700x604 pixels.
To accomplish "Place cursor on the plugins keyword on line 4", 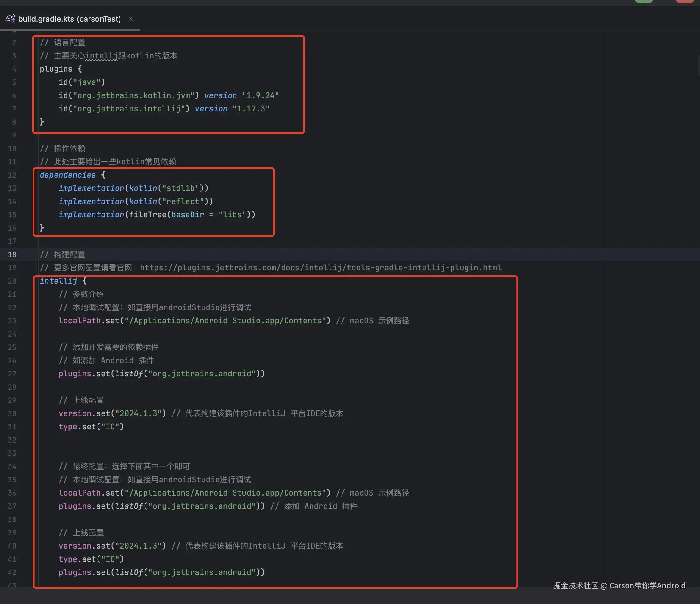I will 56,69.
